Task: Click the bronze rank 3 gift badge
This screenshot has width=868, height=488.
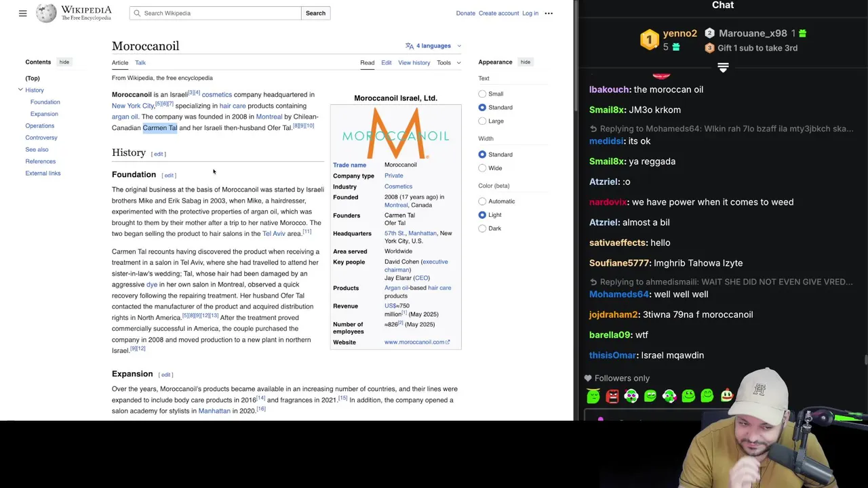Action: 709,48
